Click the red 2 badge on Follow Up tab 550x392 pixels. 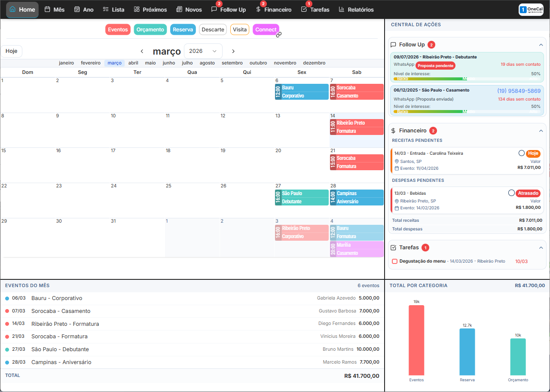(x=219, y=3)
